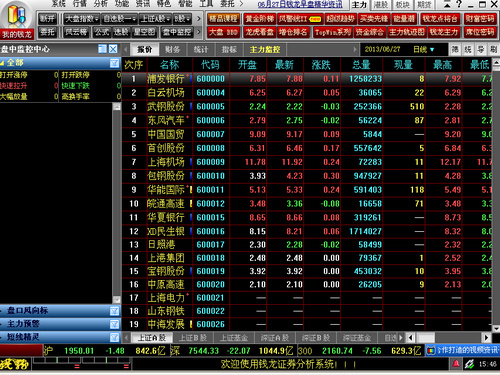The width and height of the screenshot is (500, 375).
Task: Open the 大盘指数 dropdown
Action: (x=82, y=19)
